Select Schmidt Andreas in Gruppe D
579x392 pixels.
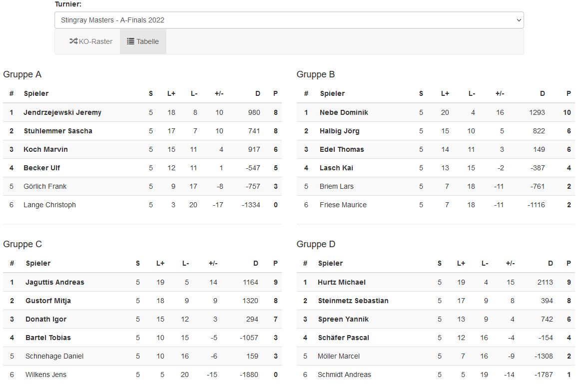coord(344,375)
